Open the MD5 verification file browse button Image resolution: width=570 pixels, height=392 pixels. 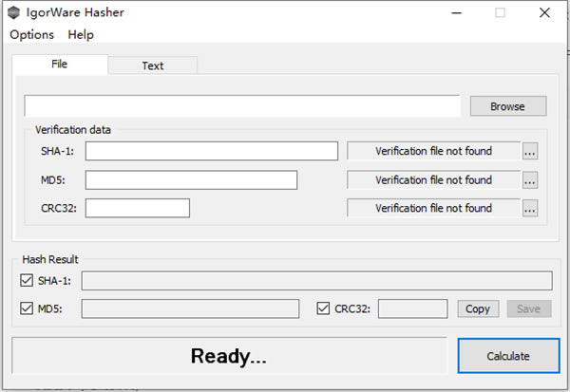coord(530,180)
